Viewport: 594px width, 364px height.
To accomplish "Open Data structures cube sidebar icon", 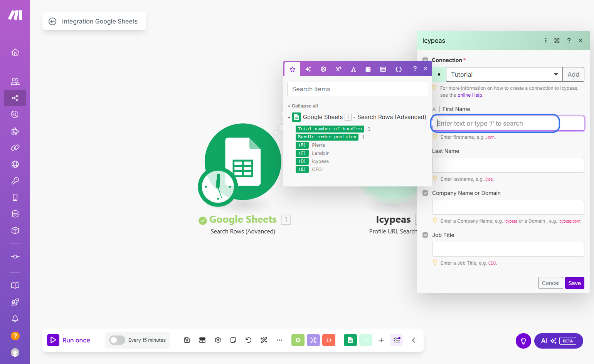I will (15, 230).
